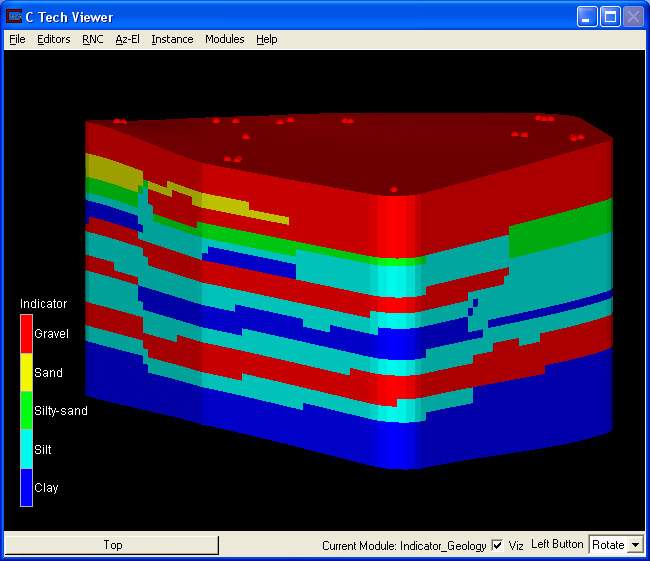The height and width of the screenshot is (561, 650).
Task: Close the C Tech Viewer window
Action: pos(633,17)
